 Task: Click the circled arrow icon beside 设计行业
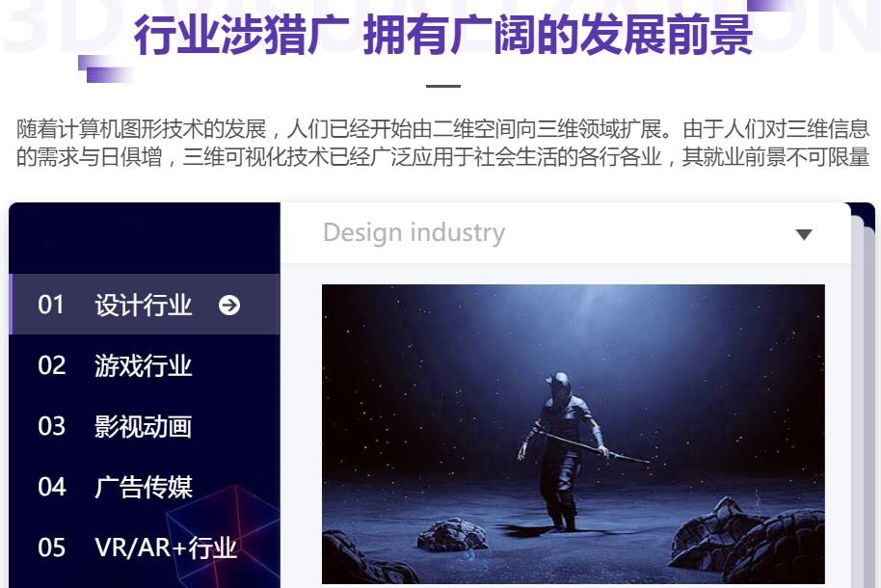coord(229,306)
